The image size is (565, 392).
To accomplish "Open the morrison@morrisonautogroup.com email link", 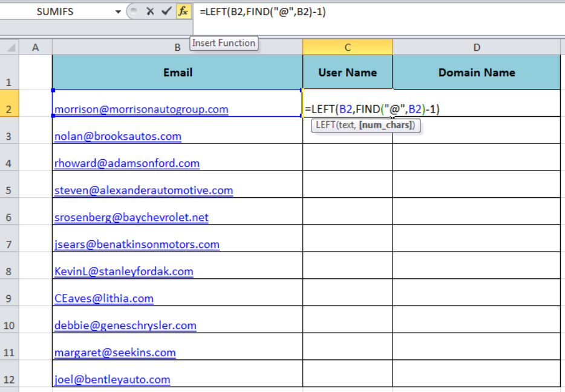I will [141, 109].
